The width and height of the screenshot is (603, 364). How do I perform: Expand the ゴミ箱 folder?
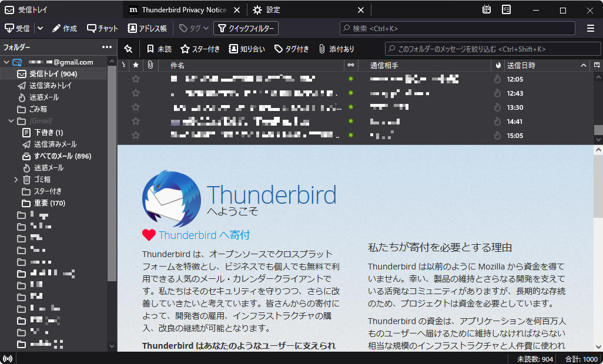(x=16, y=180)
